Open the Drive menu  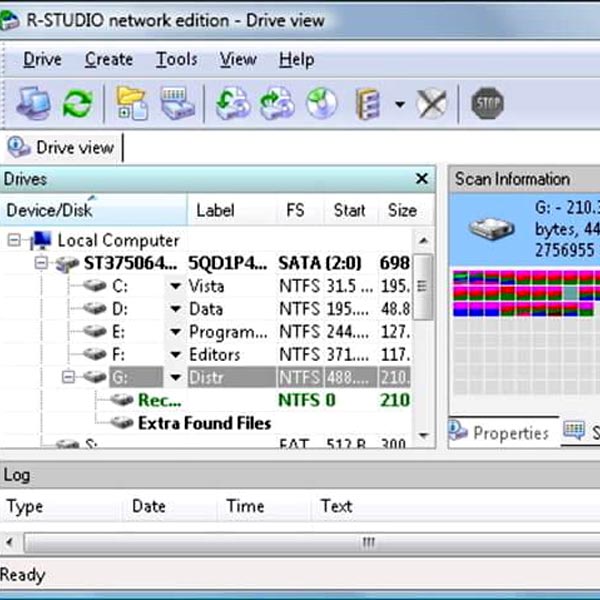coord(42,60)
